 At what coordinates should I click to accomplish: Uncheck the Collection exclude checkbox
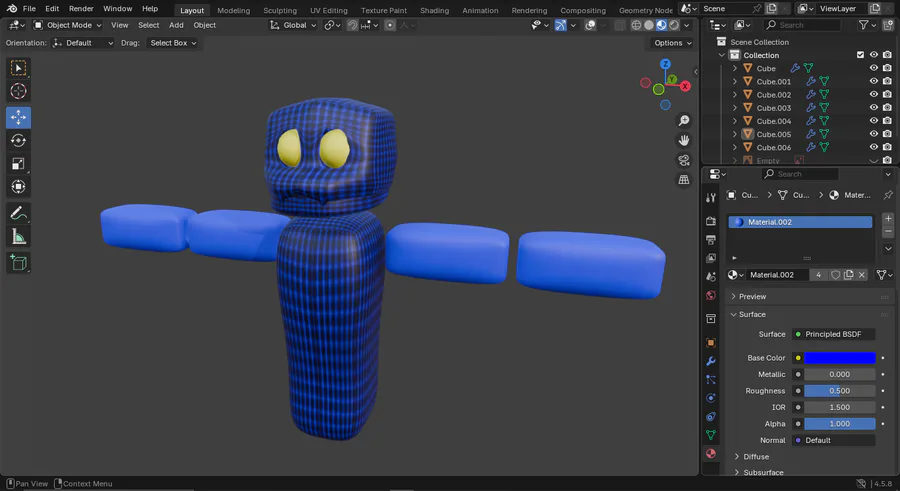tap(860, 55)
